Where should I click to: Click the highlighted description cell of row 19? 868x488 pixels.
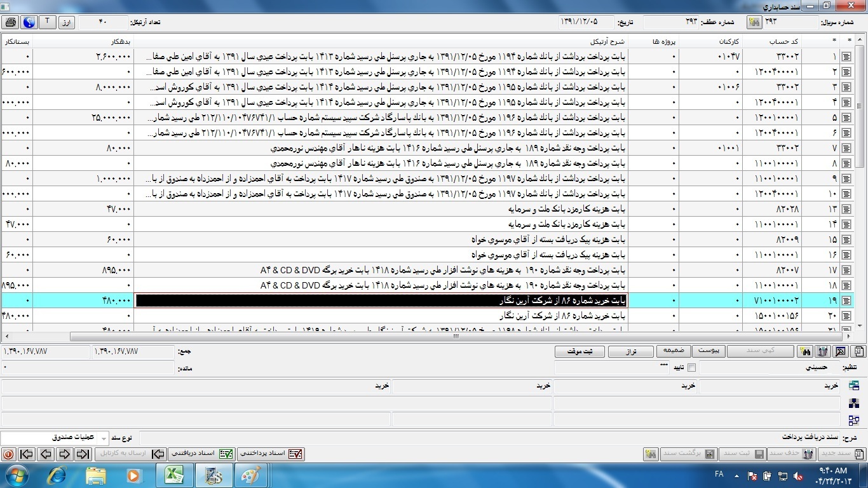pos(381,301)
